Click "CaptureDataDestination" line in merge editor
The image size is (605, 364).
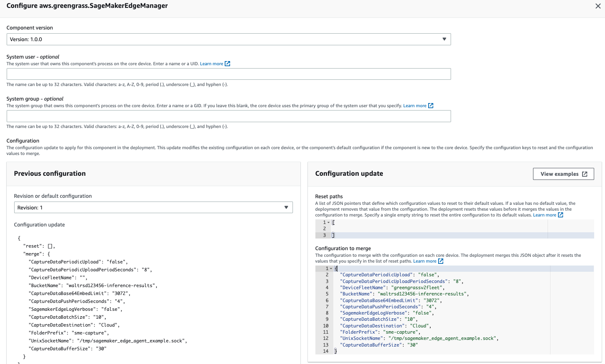click(386, 326)
